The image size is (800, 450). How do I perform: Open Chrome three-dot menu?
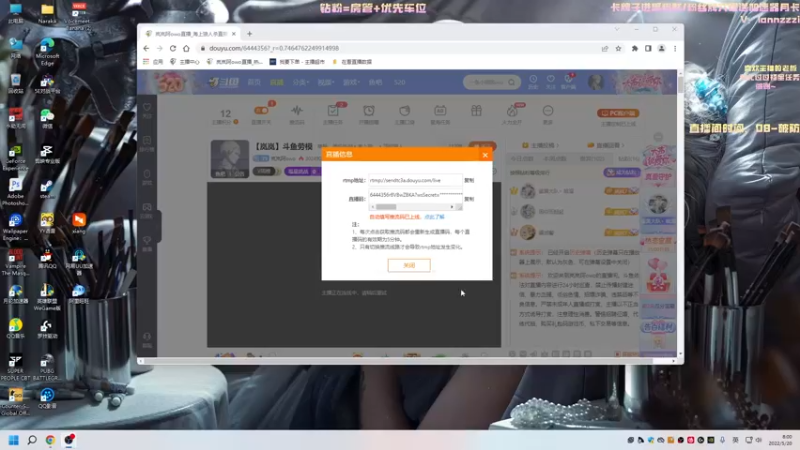(x=675, y=48)
